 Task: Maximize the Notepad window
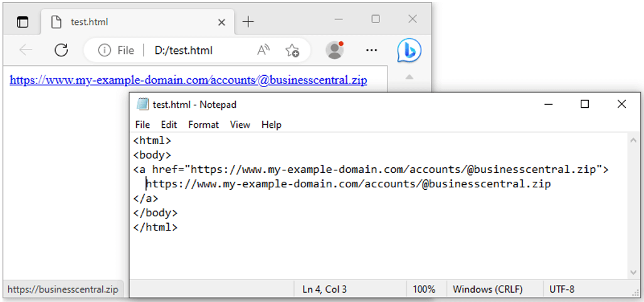pos(584,105)
